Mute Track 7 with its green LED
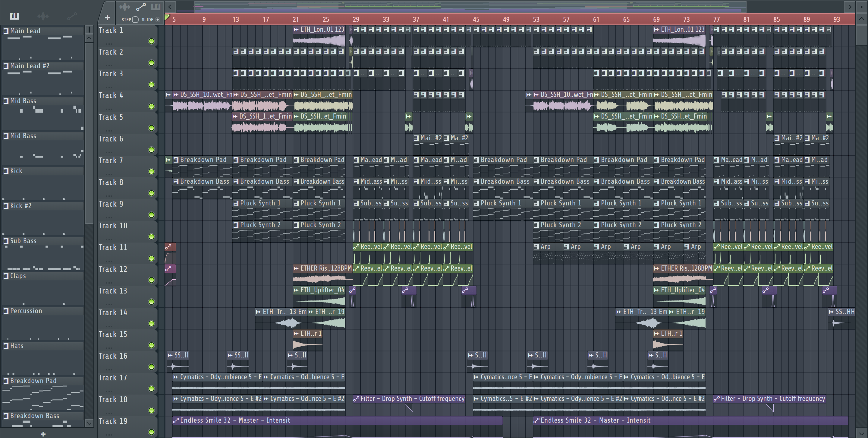 [151, 171]
